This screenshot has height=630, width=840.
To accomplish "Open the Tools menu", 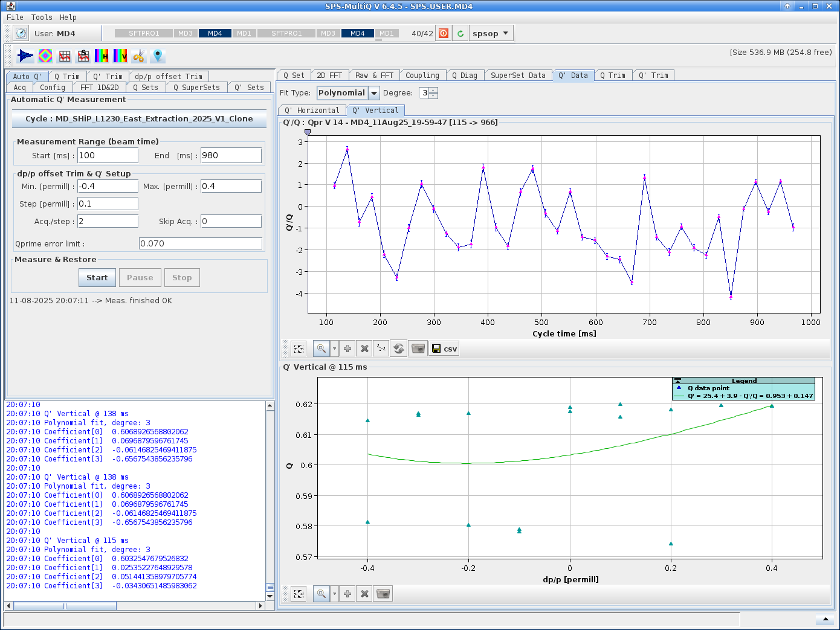I will (41, 18).
